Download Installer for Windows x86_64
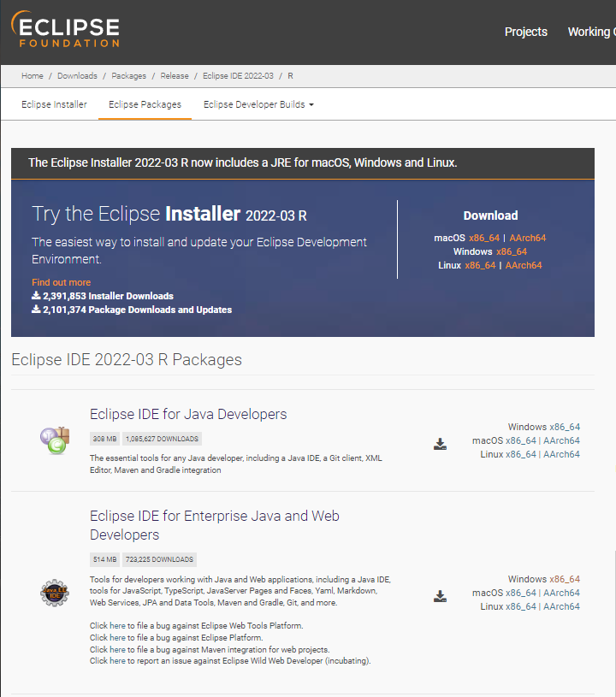The height and width of the screenshot is (697, 616). (512, 251)
